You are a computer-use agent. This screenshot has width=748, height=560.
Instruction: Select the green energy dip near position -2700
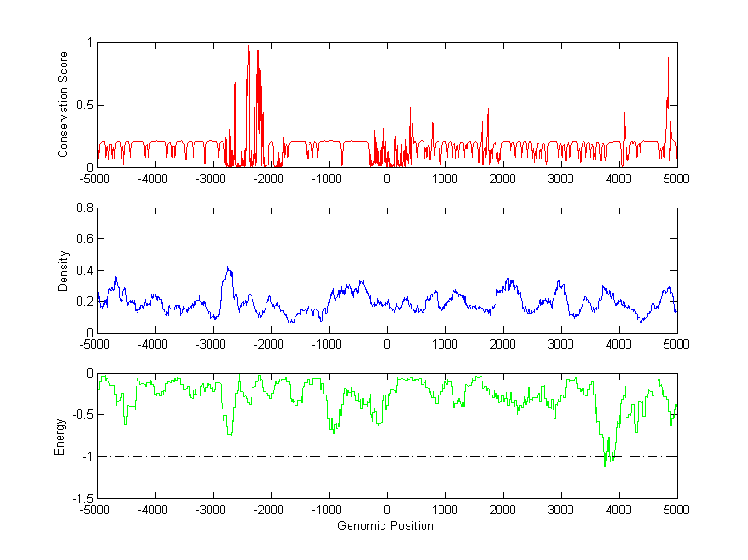pyautogui.click(x=229, y=433)
